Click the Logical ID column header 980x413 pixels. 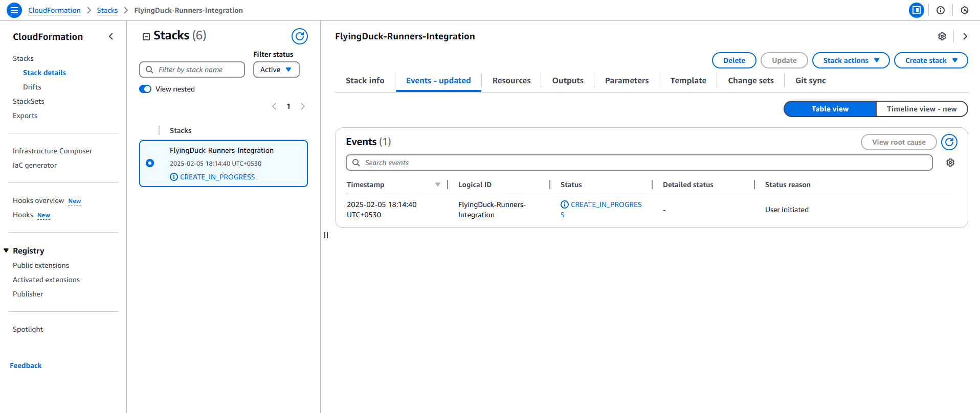(475, 185)
